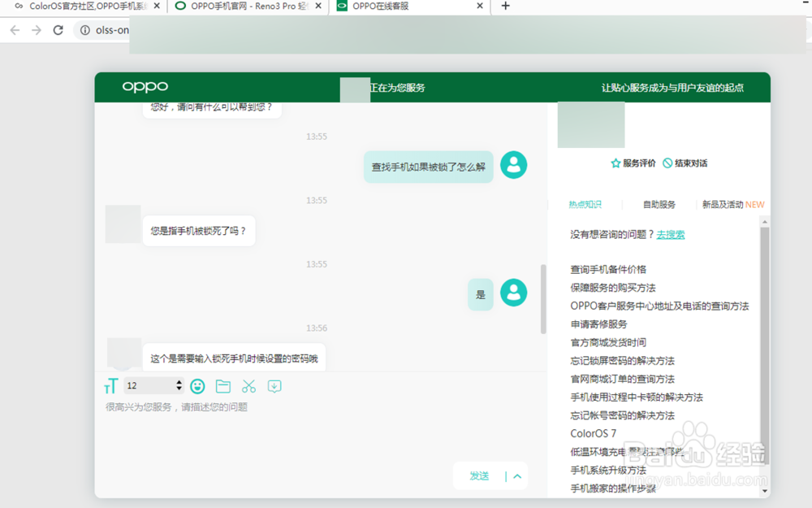This screenshot has height=508, width=812.
Task: Click the 正在为您服务 header text
Action: point(397,88)
